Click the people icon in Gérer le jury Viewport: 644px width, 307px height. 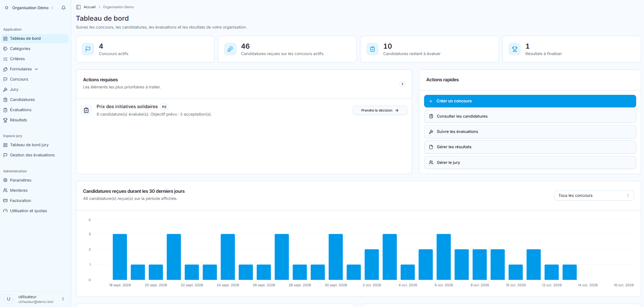pyautogui.click(x=431, y=163)
